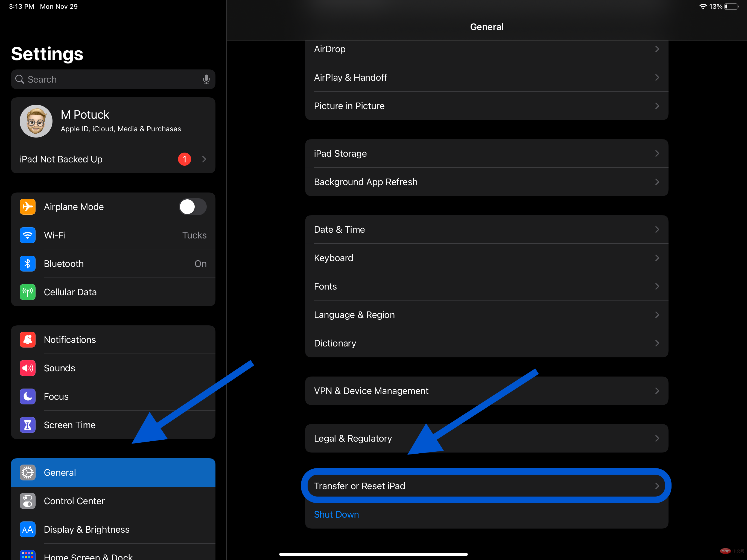Tap the Wi-Fi settings icon
Viewport: 747px width, 560px height.
(28, 235)
